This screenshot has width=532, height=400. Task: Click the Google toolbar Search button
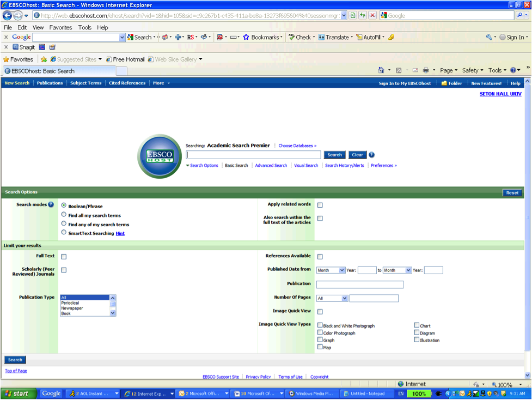pyautogui.click(x=139, y=37)
